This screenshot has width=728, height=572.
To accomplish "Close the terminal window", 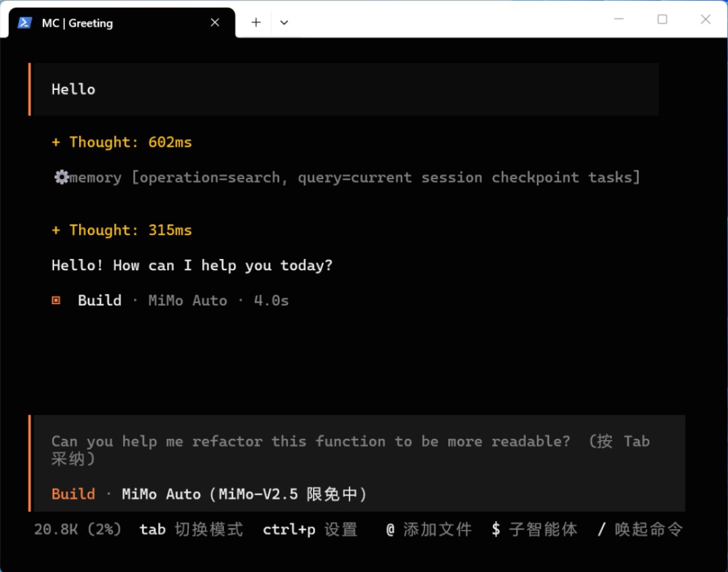I will coord(706,19).
